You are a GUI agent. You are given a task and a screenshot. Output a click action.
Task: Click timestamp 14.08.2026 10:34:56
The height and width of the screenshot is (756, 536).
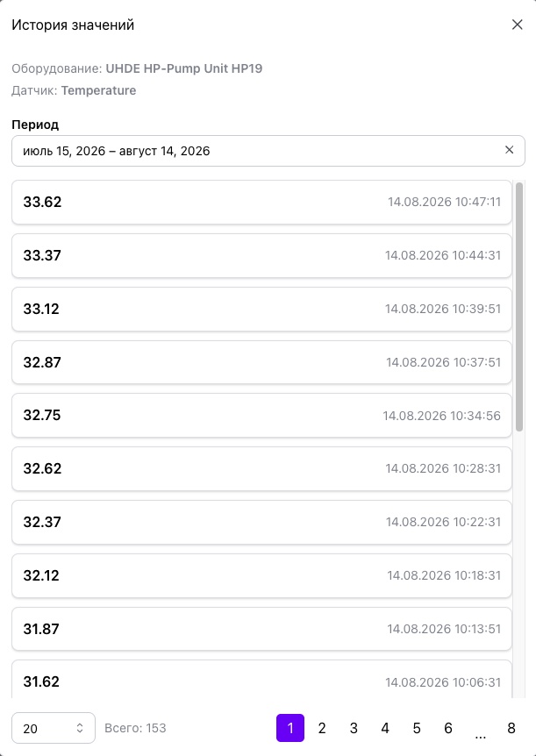click(442, 416)
